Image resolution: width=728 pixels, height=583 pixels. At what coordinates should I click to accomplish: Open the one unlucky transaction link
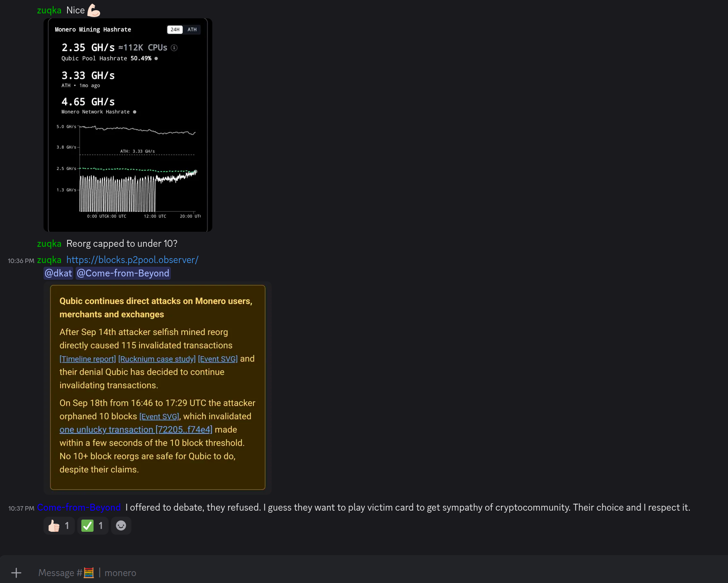click(136, 430)
